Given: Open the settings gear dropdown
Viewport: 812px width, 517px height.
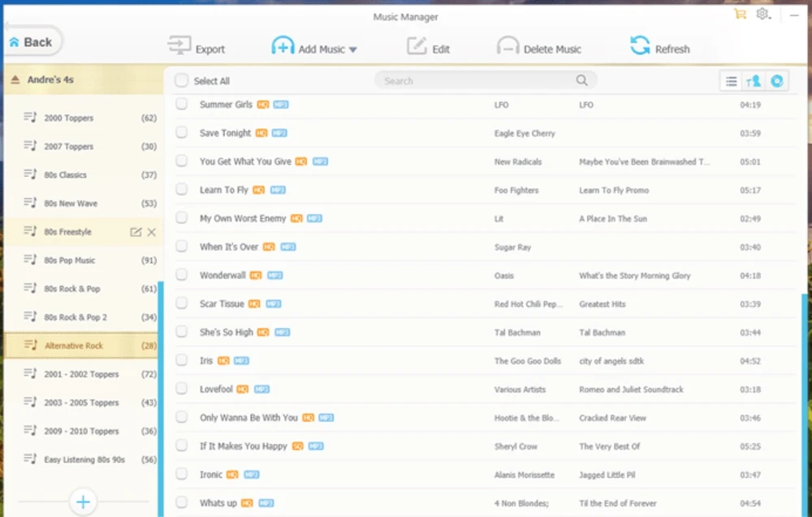Looking at the screenshot, I should 763,14.
